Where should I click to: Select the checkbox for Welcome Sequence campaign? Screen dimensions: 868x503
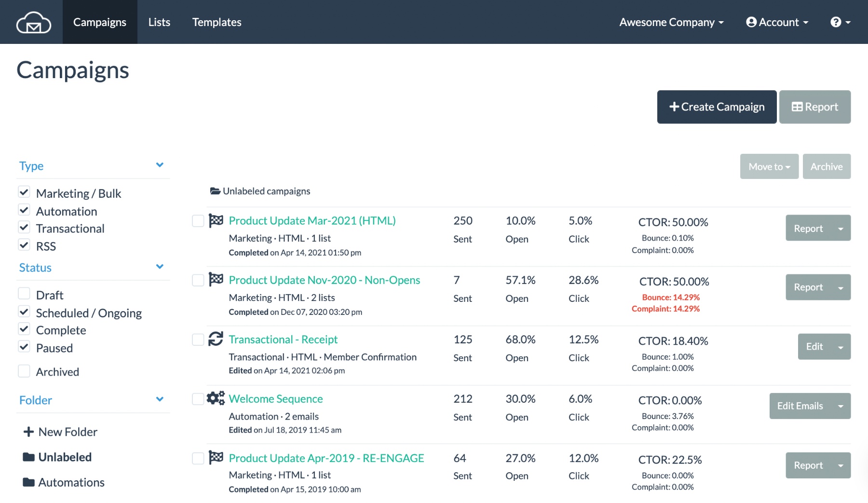(x=198, y=399)
